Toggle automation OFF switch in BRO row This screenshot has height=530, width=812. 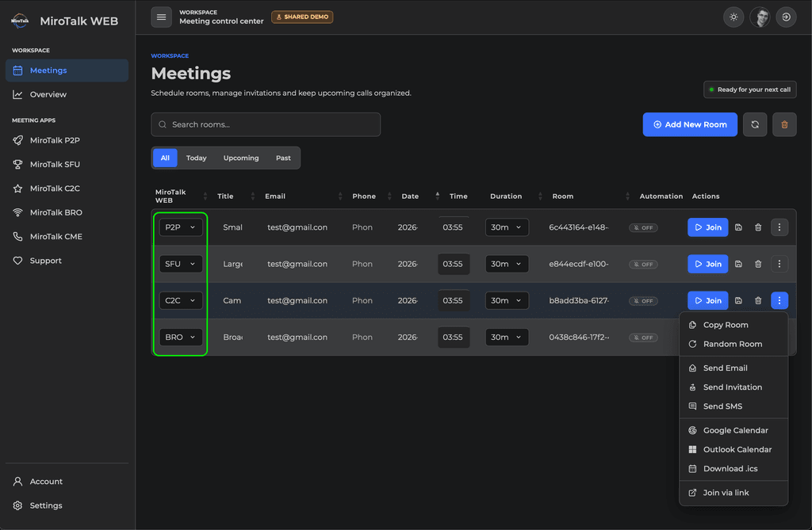coord(643,337)
